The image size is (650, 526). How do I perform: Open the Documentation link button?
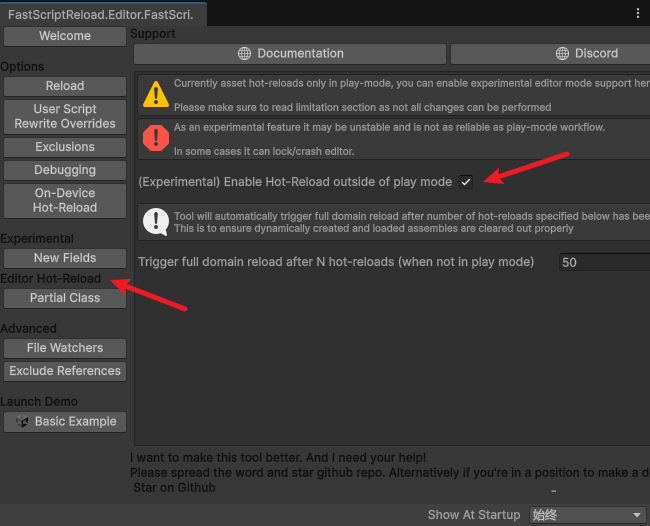pos(290,54)
